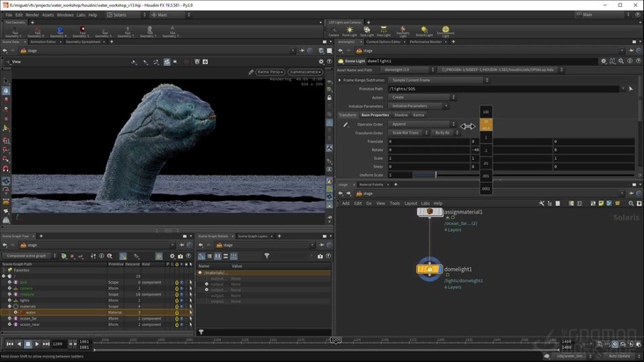Click the Play forward button
This screenshot has width=644, height=362.
[x=37, y=344]
